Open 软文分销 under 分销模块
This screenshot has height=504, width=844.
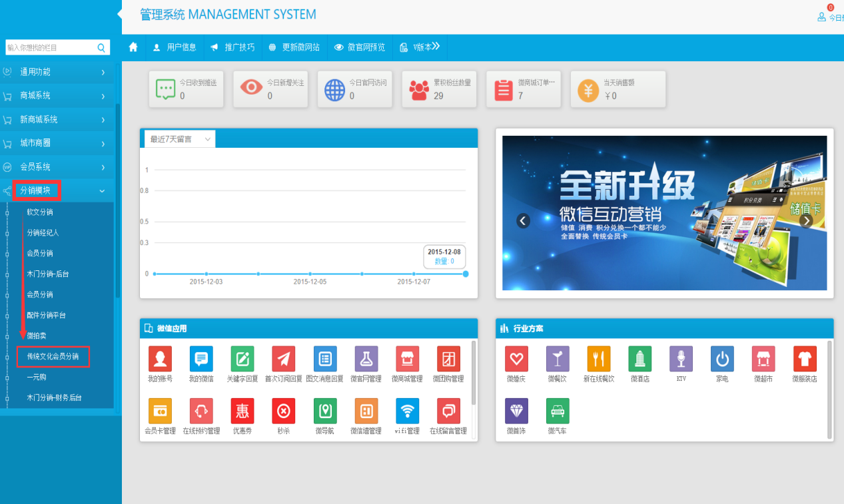point(40,212)
